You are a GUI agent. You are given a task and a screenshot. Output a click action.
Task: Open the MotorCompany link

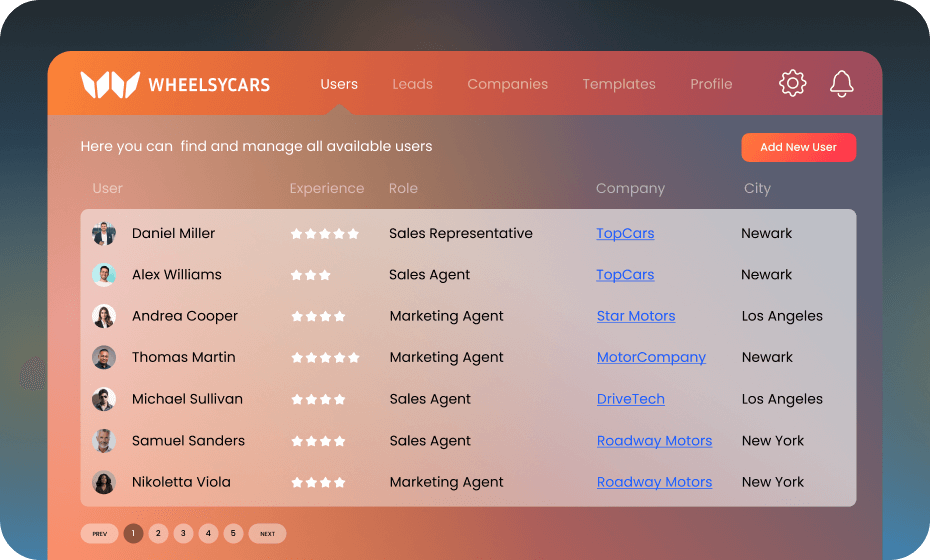(651, 358)
